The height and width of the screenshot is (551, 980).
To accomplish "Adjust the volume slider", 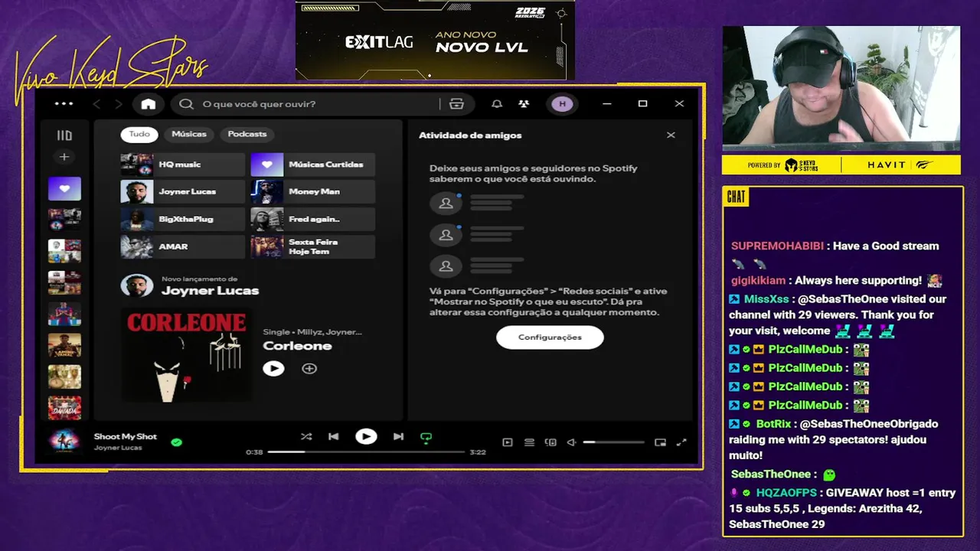I will tap(613, 442).
